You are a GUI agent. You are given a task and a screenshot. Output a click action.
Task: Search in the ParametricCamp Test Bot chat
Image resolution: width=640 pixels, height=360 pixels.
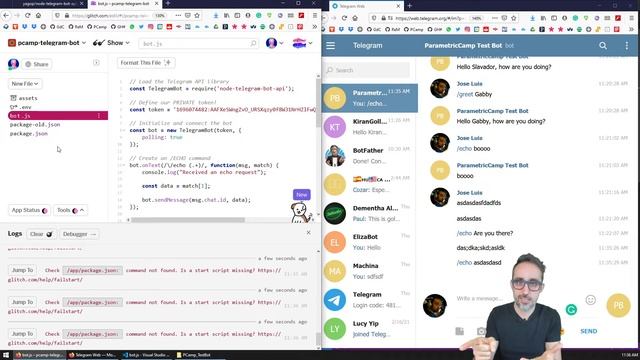coord(602,46)
